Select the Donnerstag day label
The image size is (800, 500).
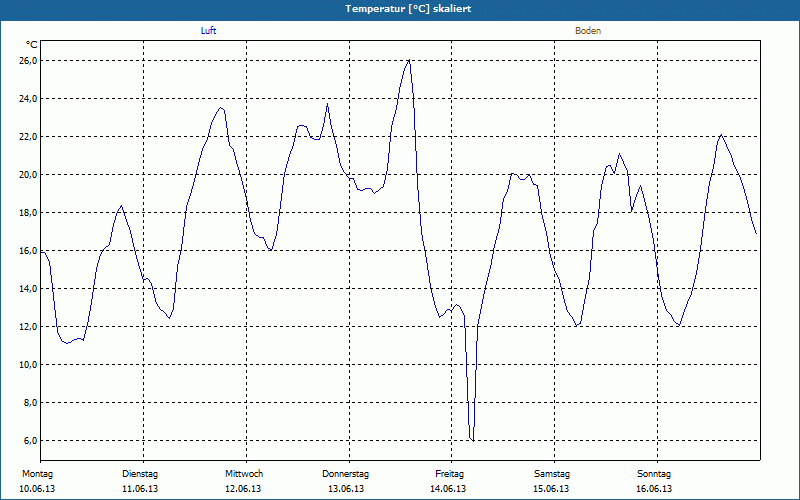click(345, 474)
